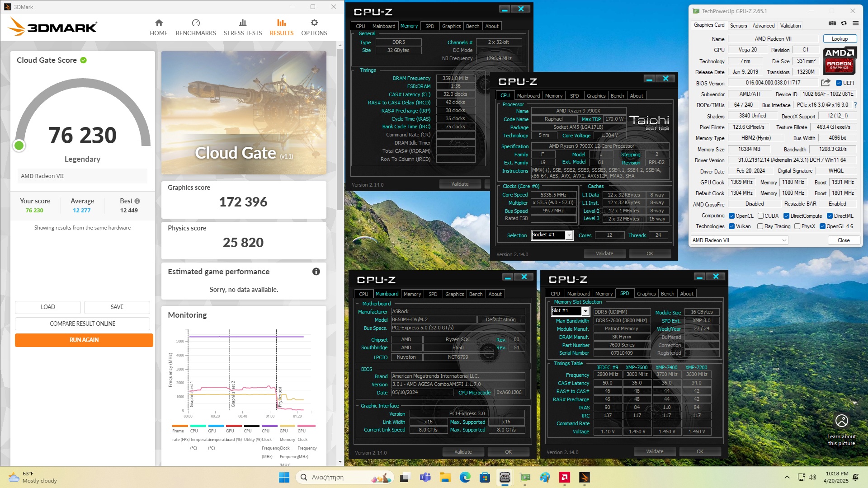Click the Cloud Gate benchmark thumbnail image
The width and height of the screenshot is (868, 488).
[x=244, y=113]
